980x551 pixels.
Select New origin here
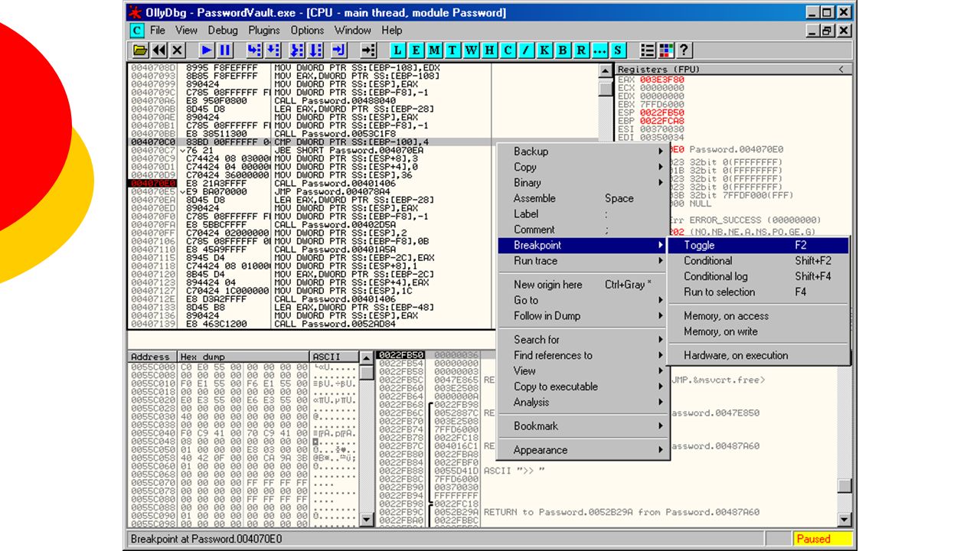[583, 285]
